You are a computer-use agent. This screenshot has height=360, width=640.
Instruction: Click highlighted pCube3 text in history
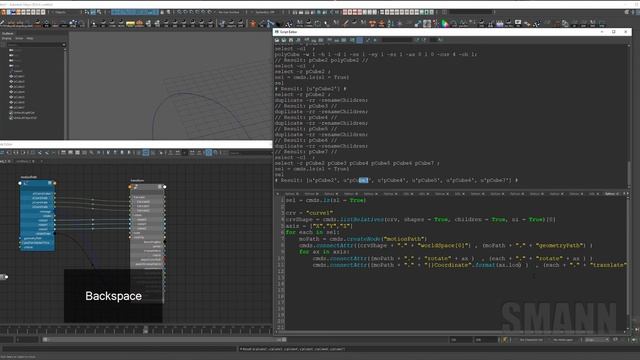(x=363, y=180)
